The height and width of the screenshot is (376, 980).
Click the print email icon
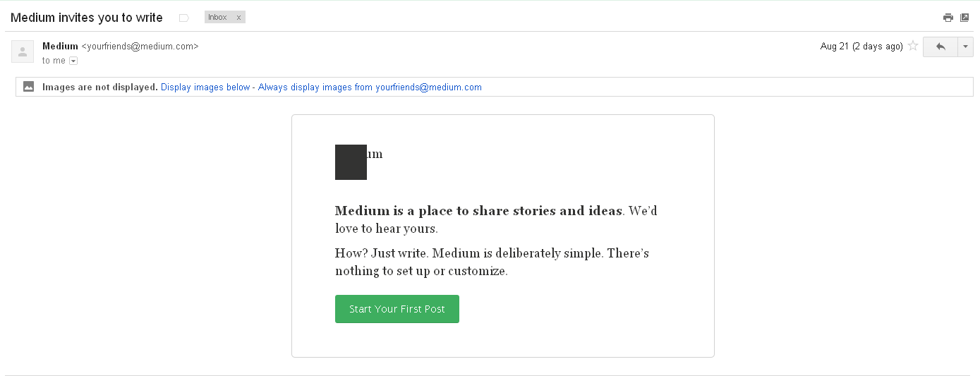948,18
